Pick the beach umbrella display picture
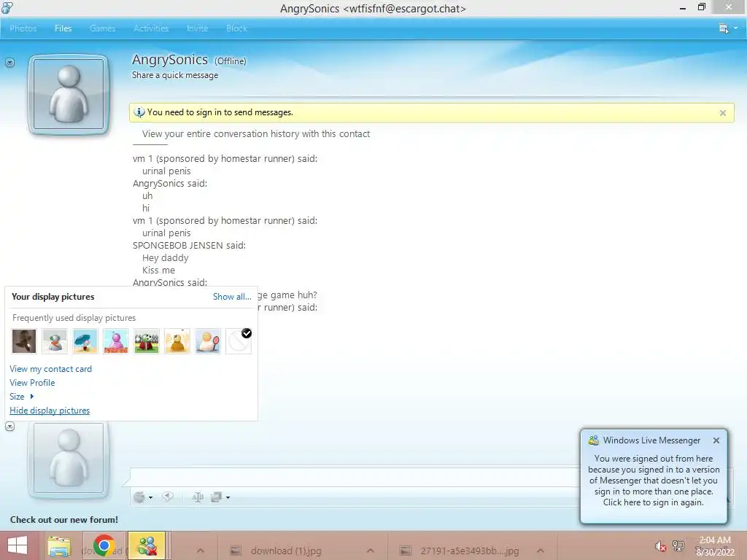The image size is (747, 560). point(85,341)
